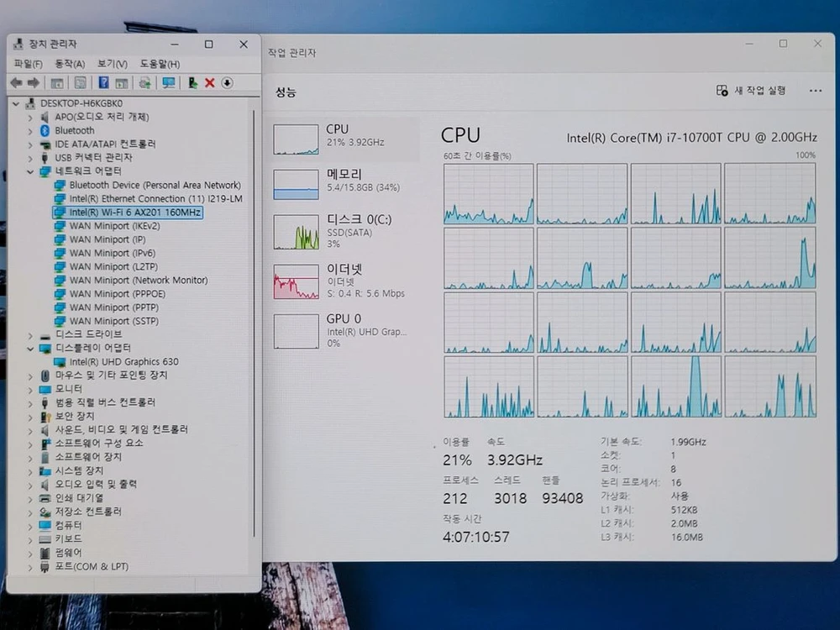Select the 펌웨어 row
The width and height of the screenshot is (840, 630).
69,553
